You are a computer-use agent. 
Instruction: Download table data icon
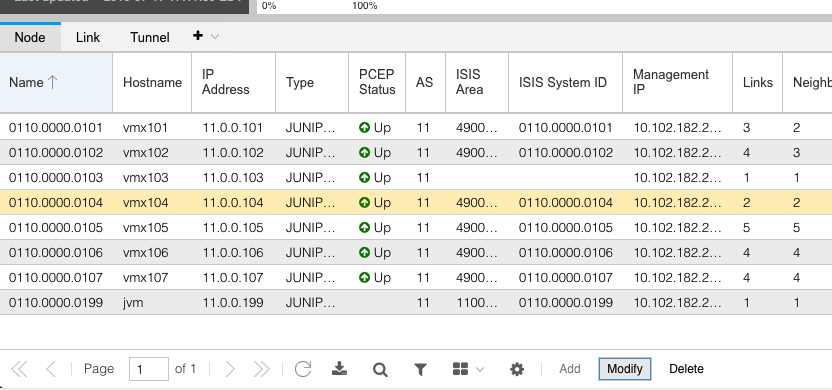[x=340, y=369]
